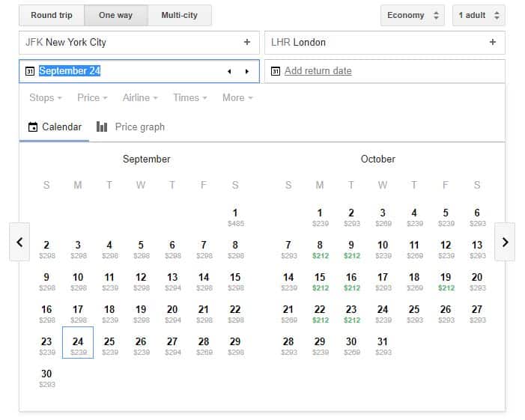525x420 pixels.
Task: Pick October 14 in calendar
Action: pyautogui.click(x=288, y=281)
